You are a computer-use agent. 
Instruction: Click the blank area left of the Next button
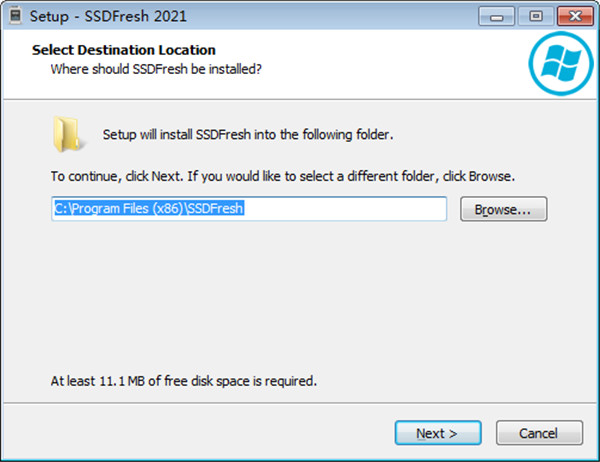click(200, 433)
